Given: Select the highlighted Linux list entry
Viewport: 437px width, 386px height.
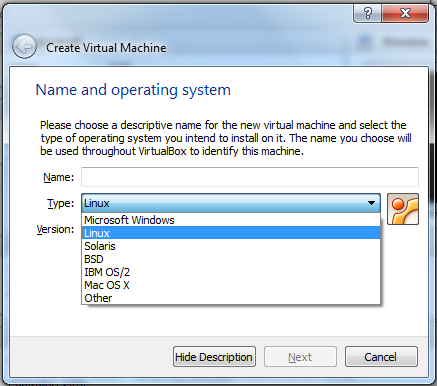Looking at the screenshot, I should click(x=231, y=233).
